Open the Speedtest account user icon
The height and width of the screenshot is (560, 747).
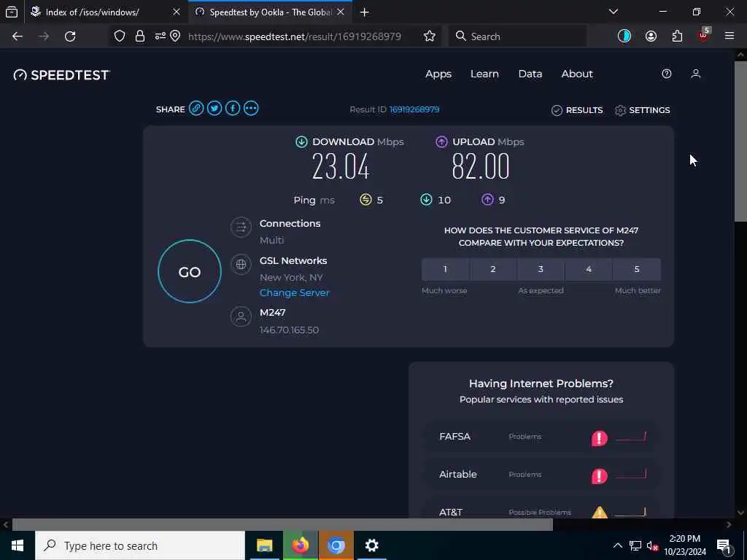pyautogui.click(x=695, y=74)
